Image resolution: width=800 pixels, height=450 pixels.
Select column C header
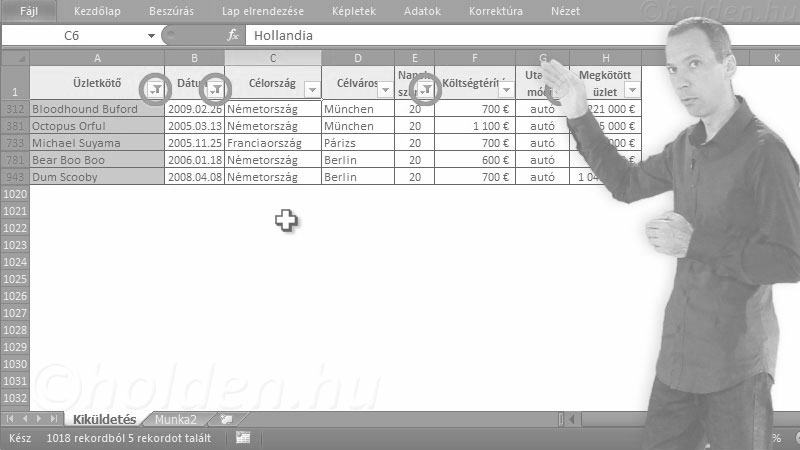click(x=273, y=58)
